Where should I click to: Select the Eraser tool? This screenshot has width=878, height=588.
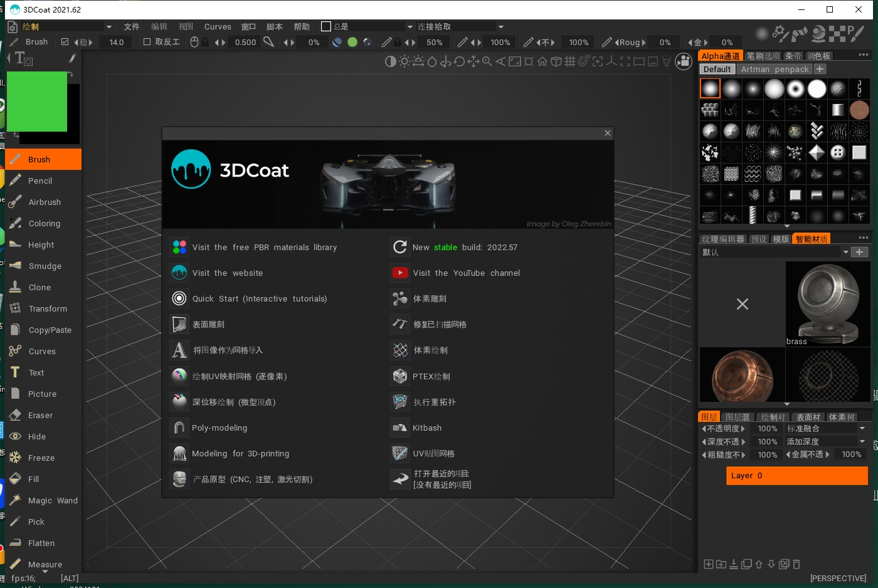coord(40,415)
